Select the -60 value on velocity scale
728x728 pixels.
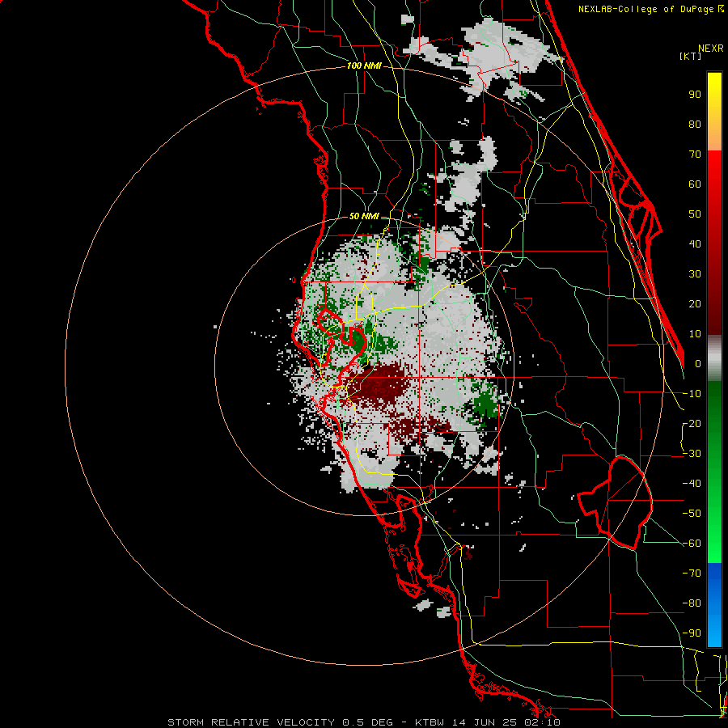click(692, 544)
